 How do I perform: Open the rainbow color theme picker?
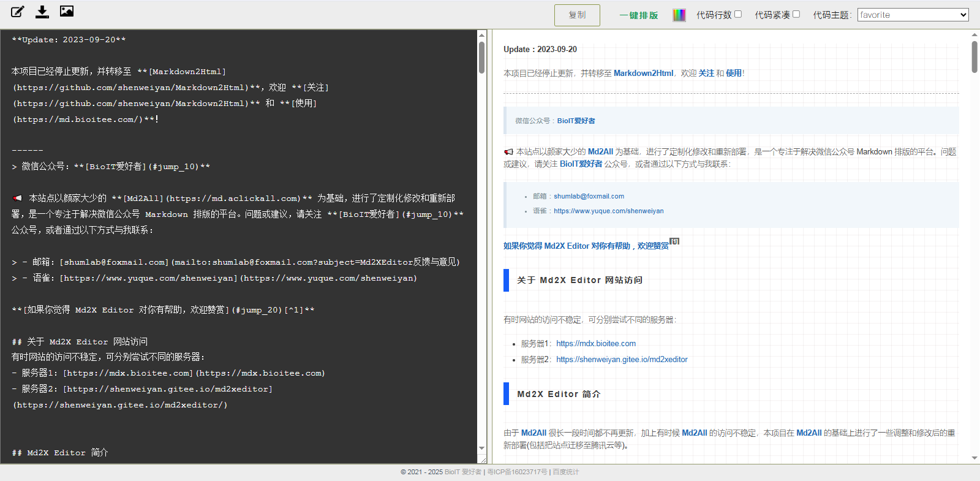679,15
